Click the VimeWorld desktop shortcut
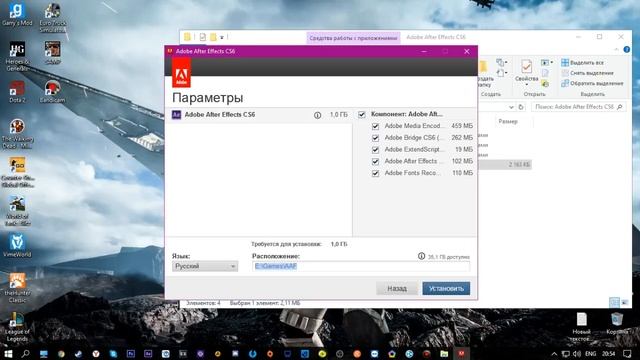Screen dimensions: 640x360 (x=17, y=246)
